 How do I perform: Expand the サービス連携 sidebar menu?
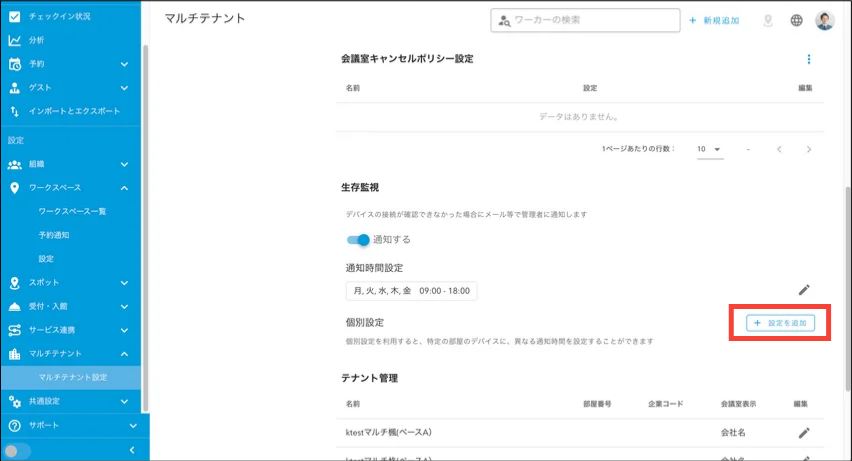pyautogui.click(x=124, y=330)
